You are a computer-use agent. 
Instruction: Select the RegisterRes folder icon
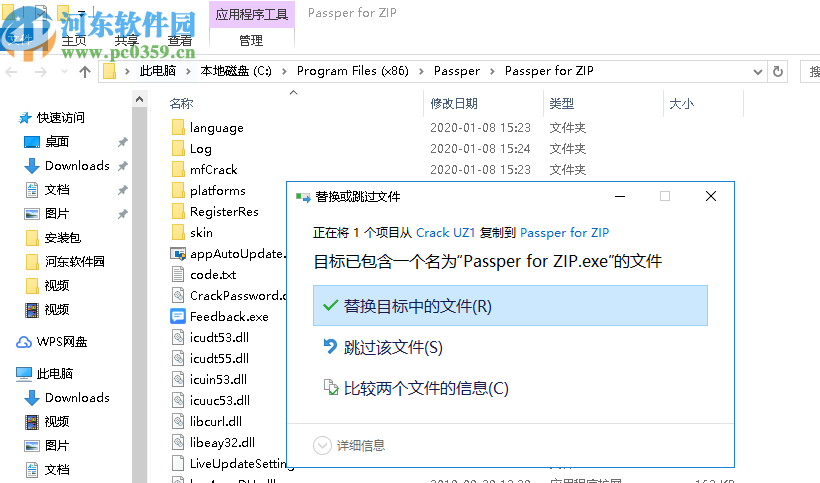pos(178,211)
